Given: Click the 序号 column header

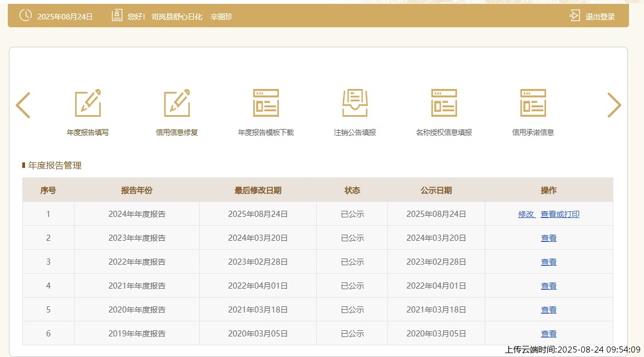Looking at the screenshot, I should pos(48,190).
